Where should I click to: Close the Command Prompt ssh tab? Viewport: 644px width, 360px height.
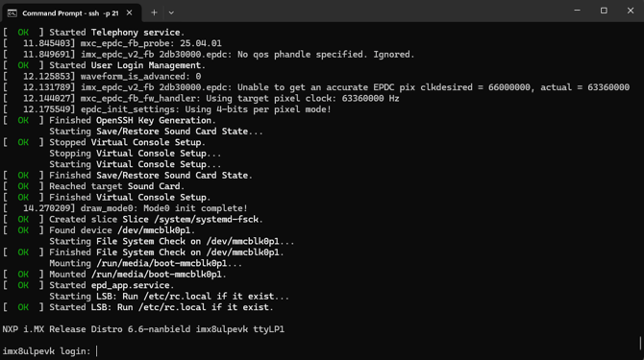coord(130,12)
